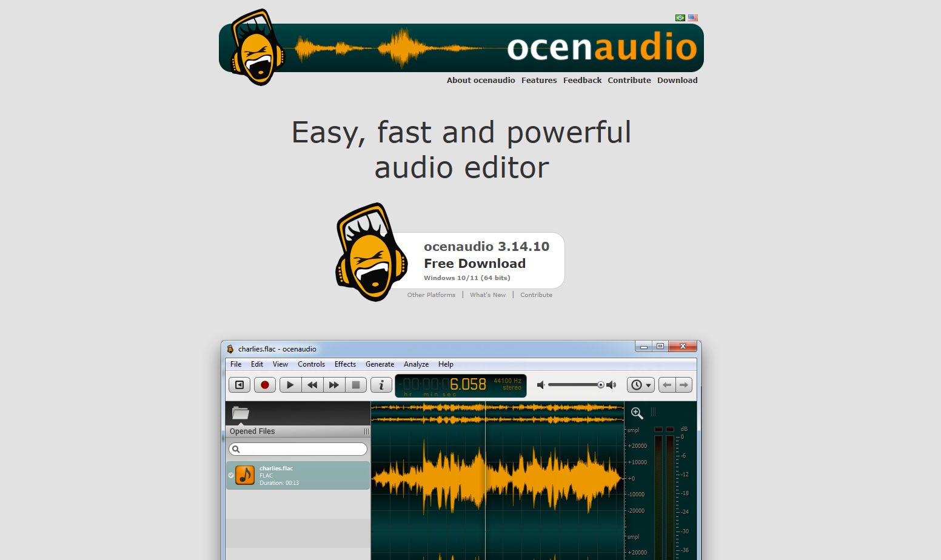Click the large mascot beside Free Download
This screenshot has height=560, width=941.
371,252
